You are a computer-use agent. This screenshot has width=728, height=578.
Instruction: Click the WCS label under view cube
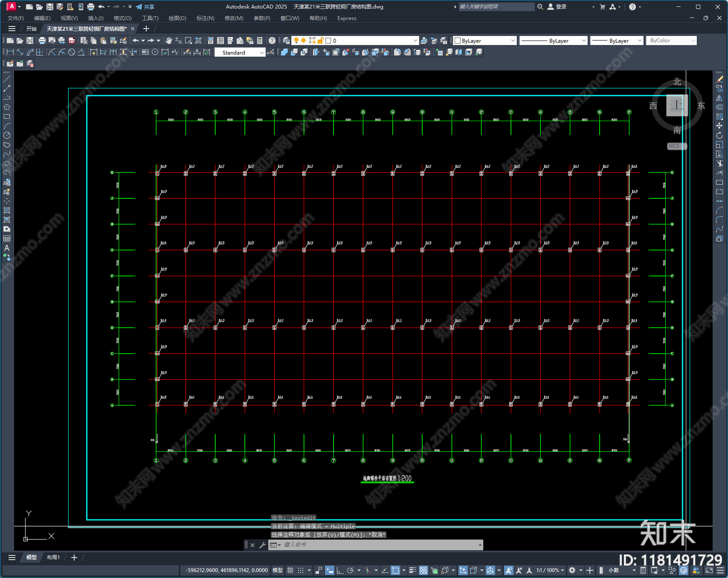[x=677, y=146]
